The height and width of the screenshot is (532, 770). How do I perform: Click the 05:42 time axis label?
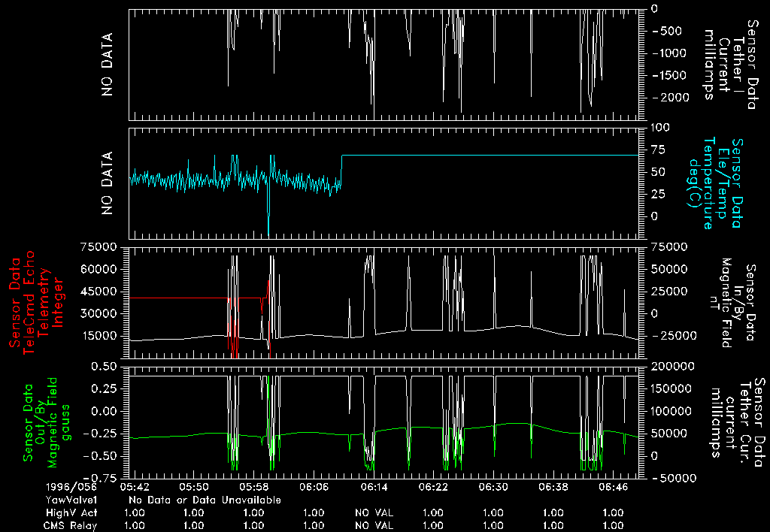pos(141,487)
